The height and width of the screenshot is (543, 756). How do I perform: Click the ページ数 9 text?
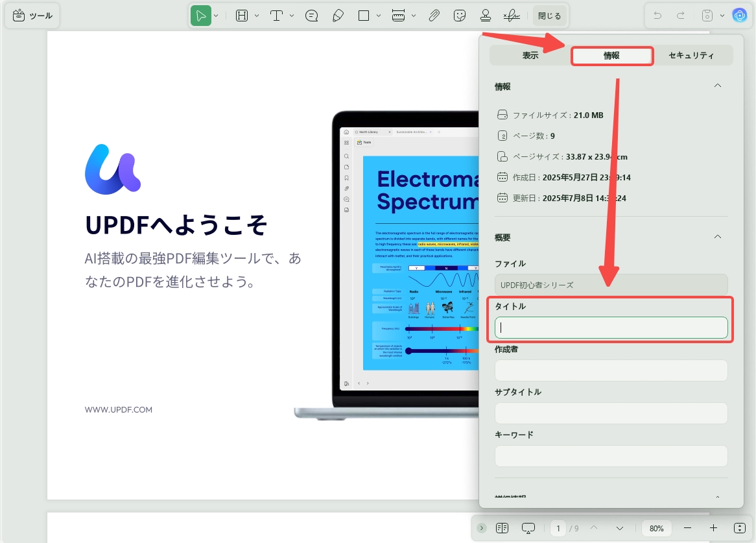tap(534, 136)
